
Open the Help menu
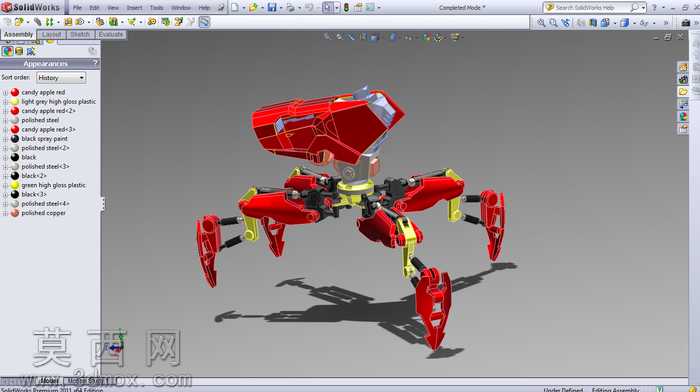[204, 8]
